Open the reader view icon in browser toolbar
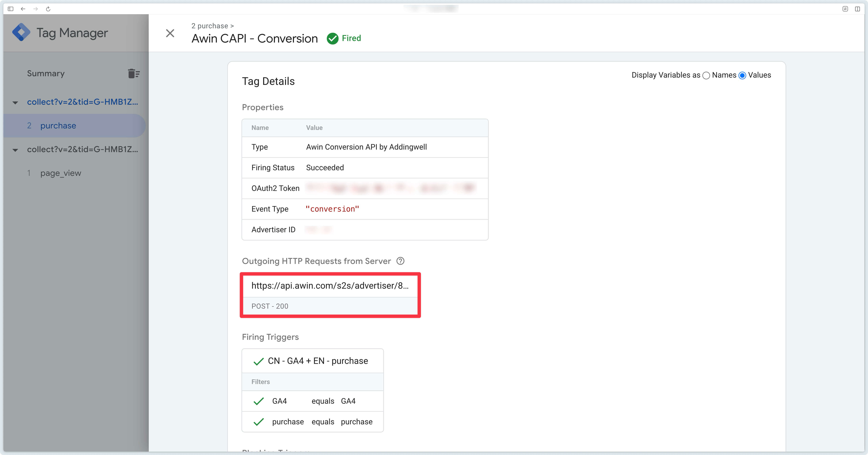This screenshot has height=455, width=868. point(845,9)
